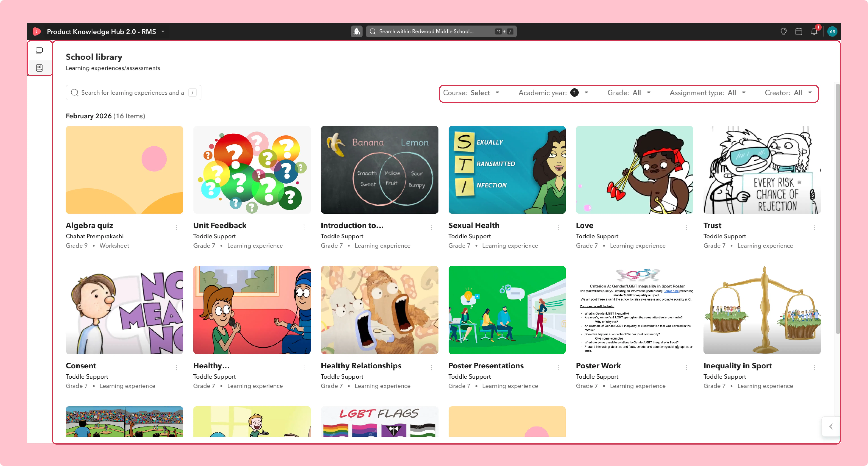
Task: Open the AS user avatar menu
Action: pos(832,31)
